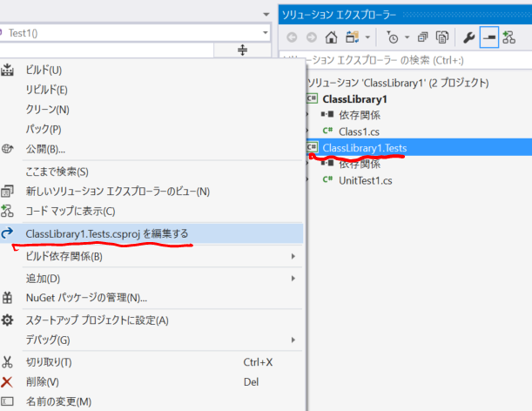Choose ここまで検索(S) menu entry
Image resolution: width=532 pixels, height=411 pixels.
click(x=57, y=172)
